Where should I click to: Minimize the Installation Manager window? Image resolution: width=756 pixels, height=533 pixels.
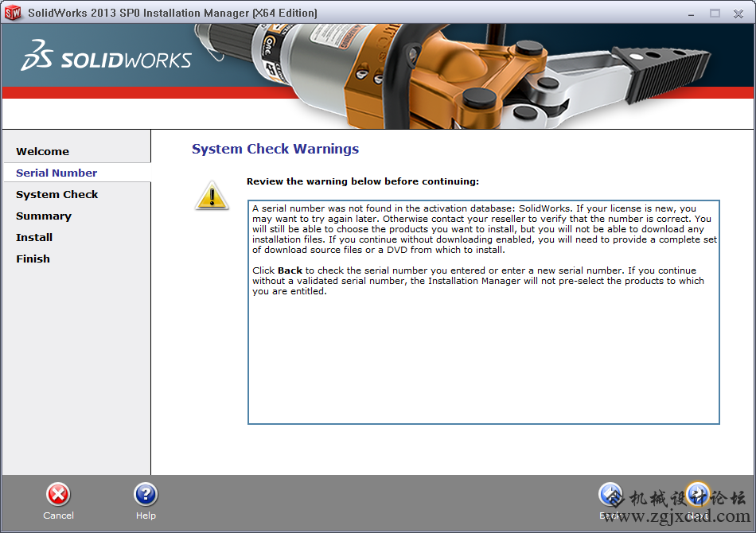point(691,14)
